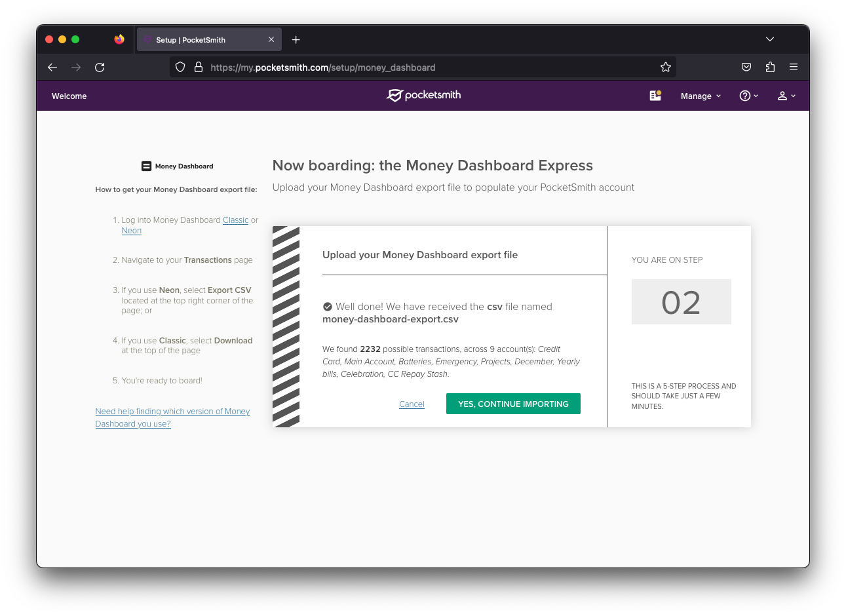This screenshot has height=616, width=846.
Task: Click the checkmark icon beside Well done
Action: 328,306
